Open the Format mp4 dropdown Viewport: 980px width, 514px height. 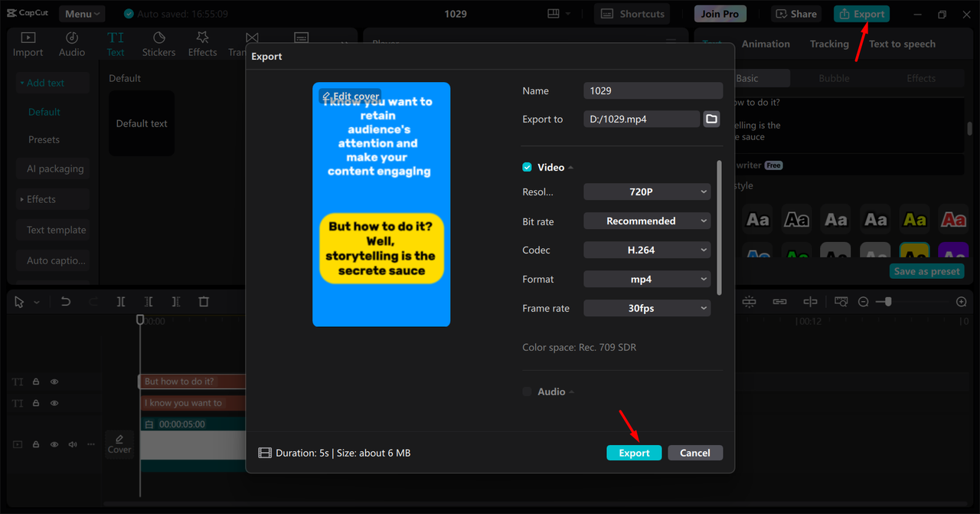[647, 279]
